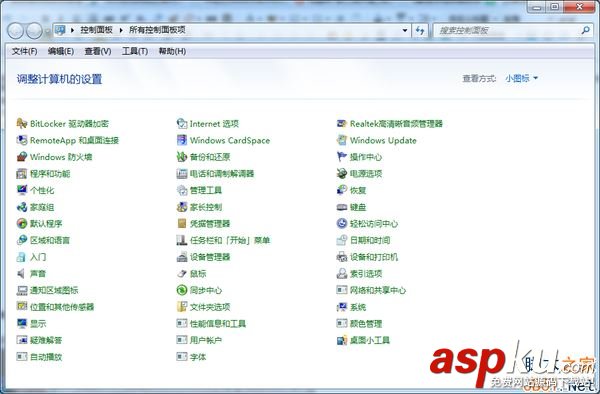Viewport: 600px width, 394px height.
Task: Expand the address bar history dropdown arrow
Action: coord(405,30)
